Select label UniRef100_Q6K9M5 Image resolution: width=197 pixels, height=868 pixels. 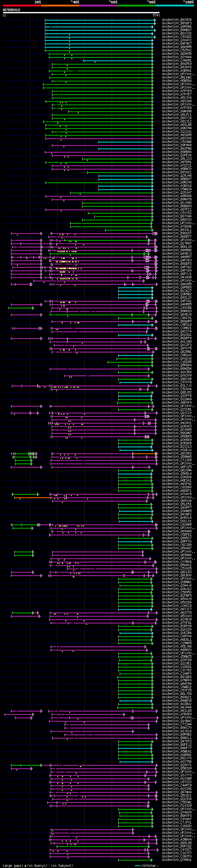tap(177, 47)
